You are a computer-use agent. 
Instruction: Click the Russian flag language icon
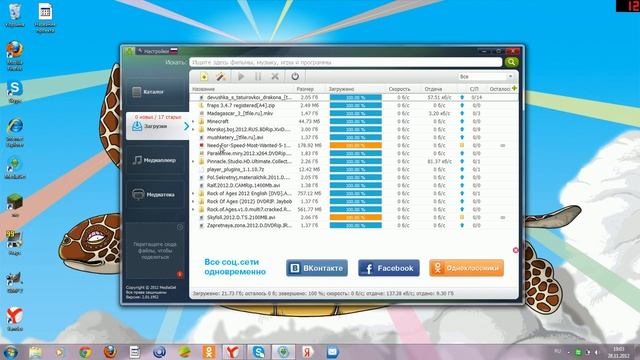(x=174, y=51)
